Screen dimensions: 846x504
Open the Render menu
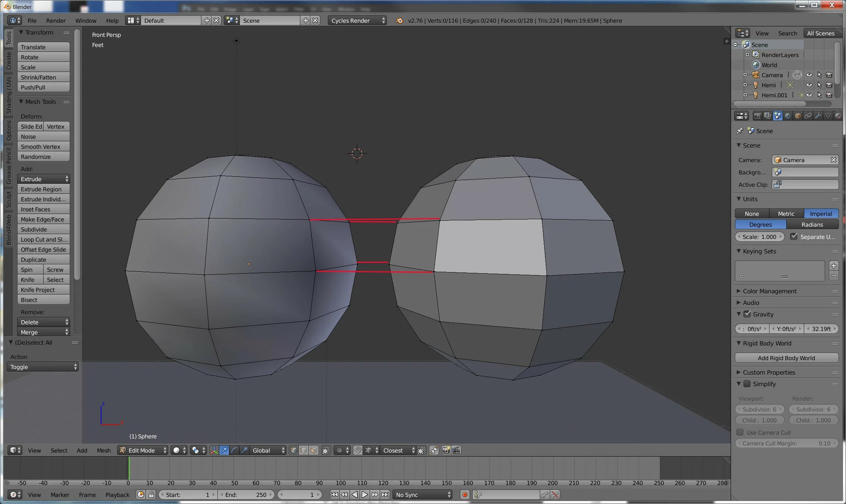pos(56,21)
